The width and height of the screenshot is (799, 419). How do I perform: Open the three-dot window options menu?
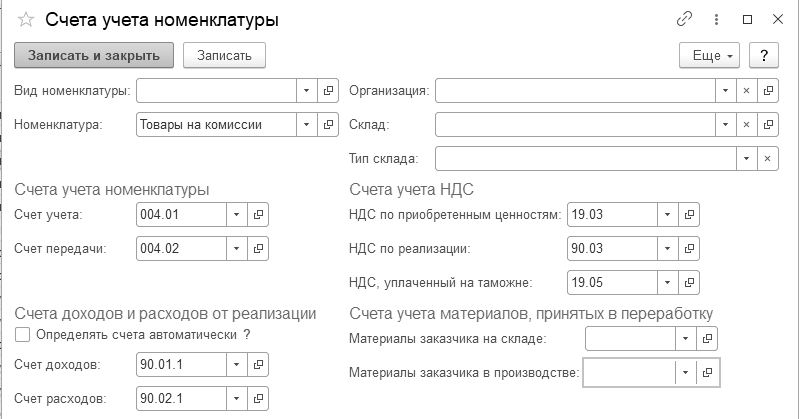[x=716, y=19]
